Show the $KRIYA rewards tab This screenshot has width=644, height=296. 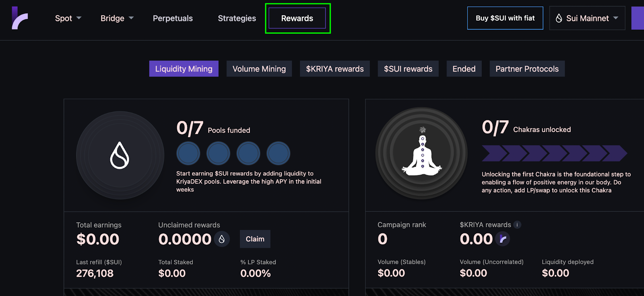pyautogui.click(x=334, y=69)
